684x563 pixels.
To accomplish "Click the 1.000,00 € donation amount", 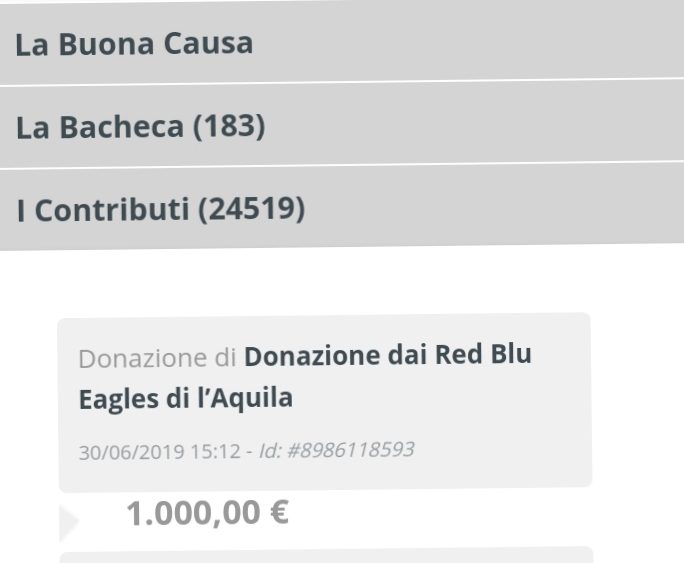I will pos(207,513).
